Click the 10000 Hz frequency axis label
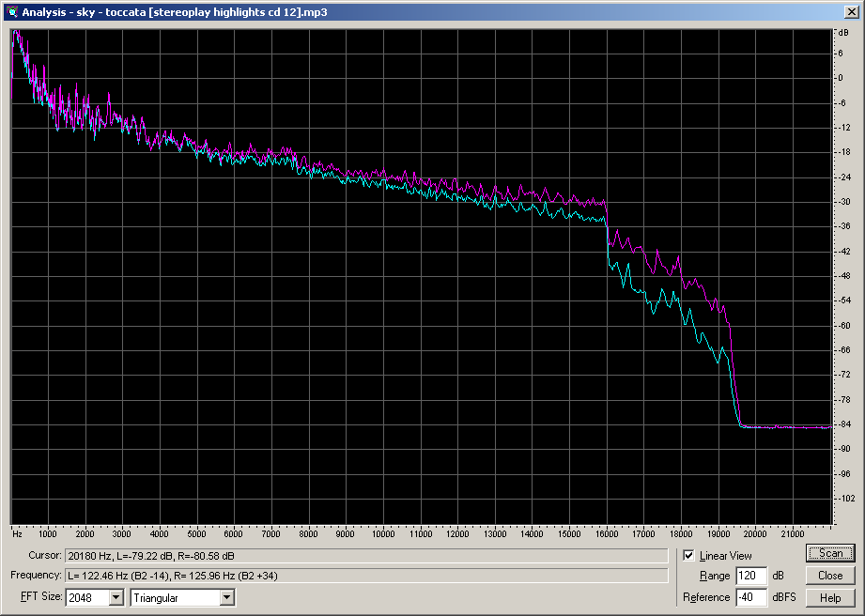865x616 pixels. [383, 533]
